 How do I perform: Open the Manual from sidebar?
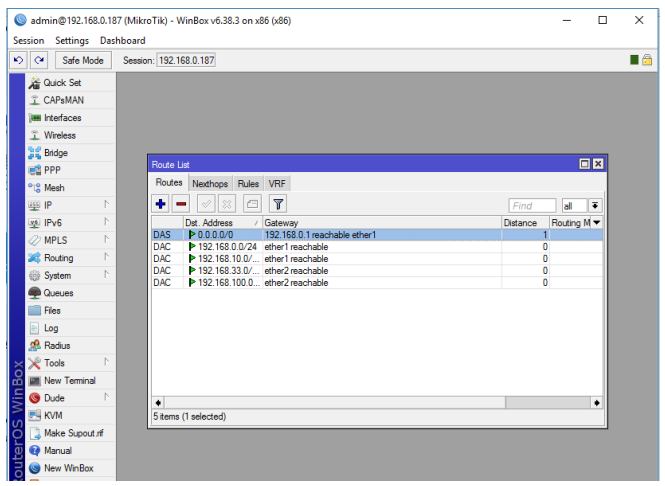71,450
